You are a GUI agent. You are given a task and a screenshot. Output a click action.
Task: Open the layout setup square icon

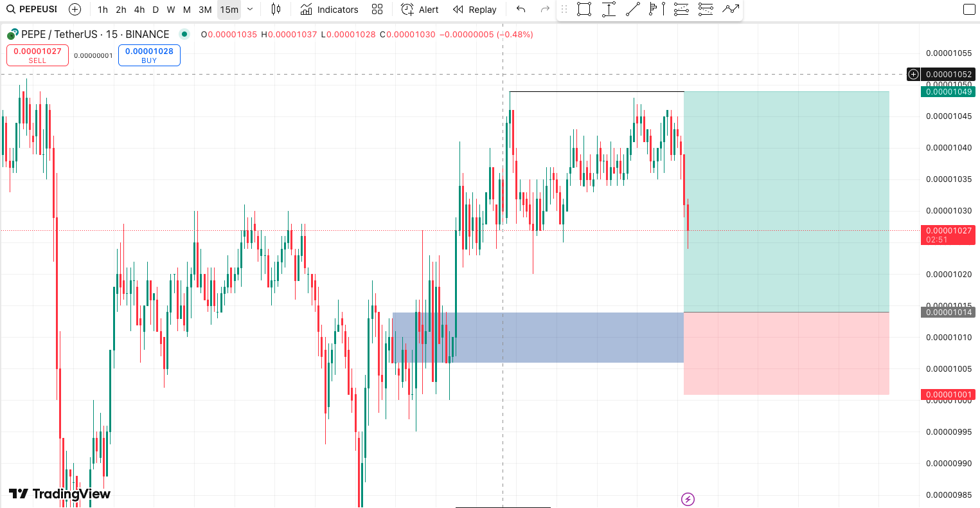coord(969,10)
